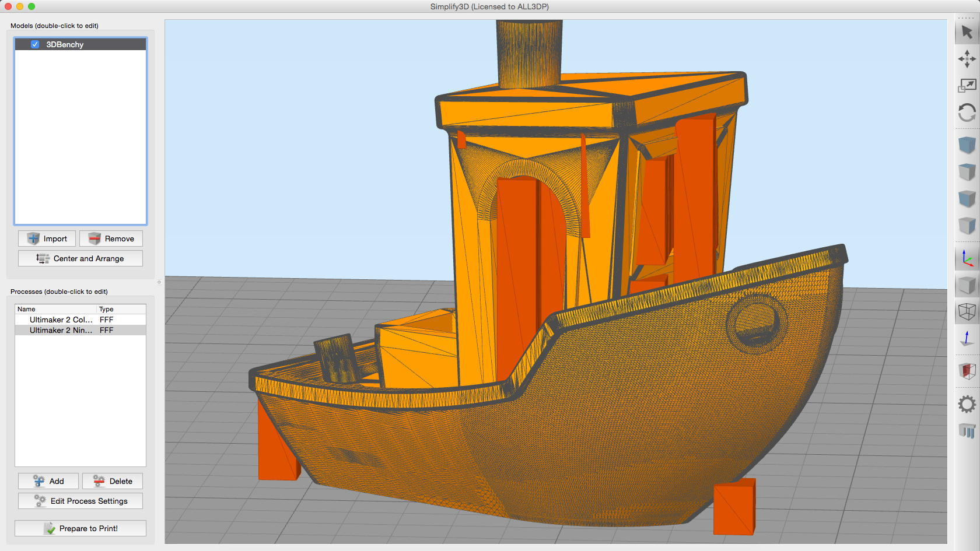The image size is (980, 551).
Task: Select the Ultimaker 2 Col... process row
Action: pos(80,320)
